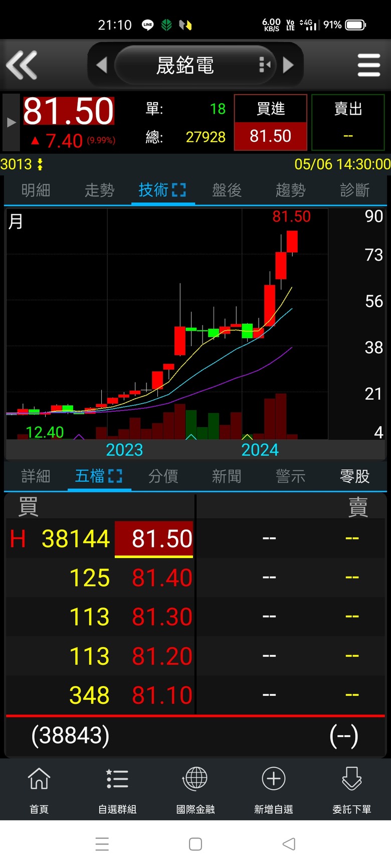Switch to the 趨勢 tab
The height and width of the screenshot is (868, 391).
click(x=291, y=190)
